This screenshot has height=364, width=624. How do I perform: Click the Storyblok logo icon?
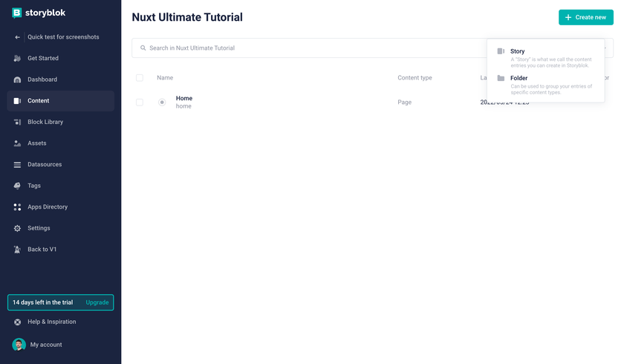point(16,13)
